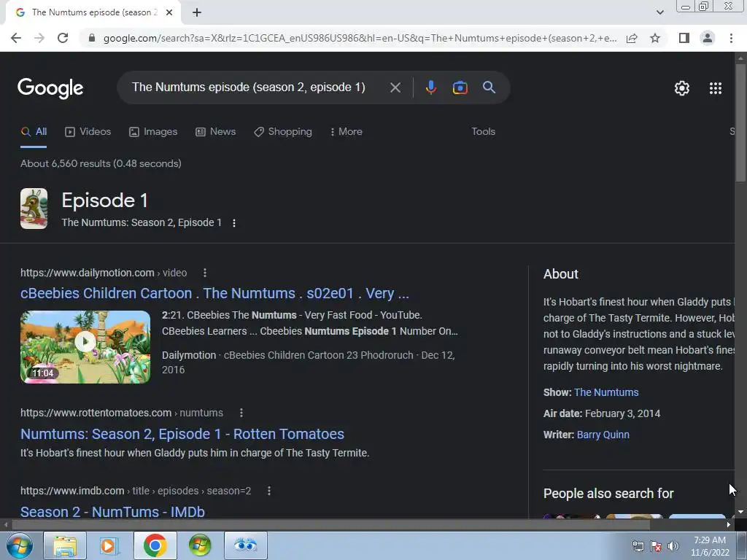Click the green Windows flag taskbar icon

click(x=200, y=545)
